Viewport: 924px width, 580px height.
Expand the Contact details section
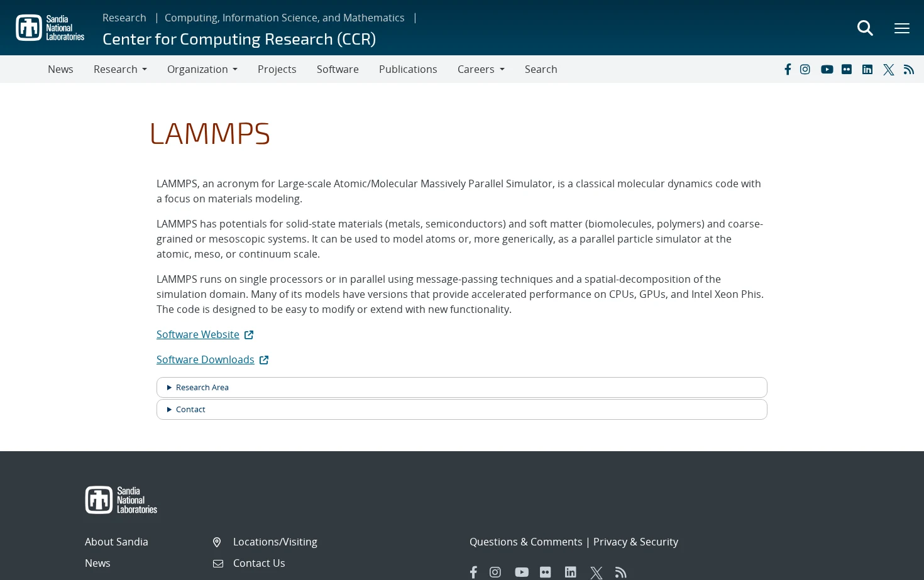[462, 409]
